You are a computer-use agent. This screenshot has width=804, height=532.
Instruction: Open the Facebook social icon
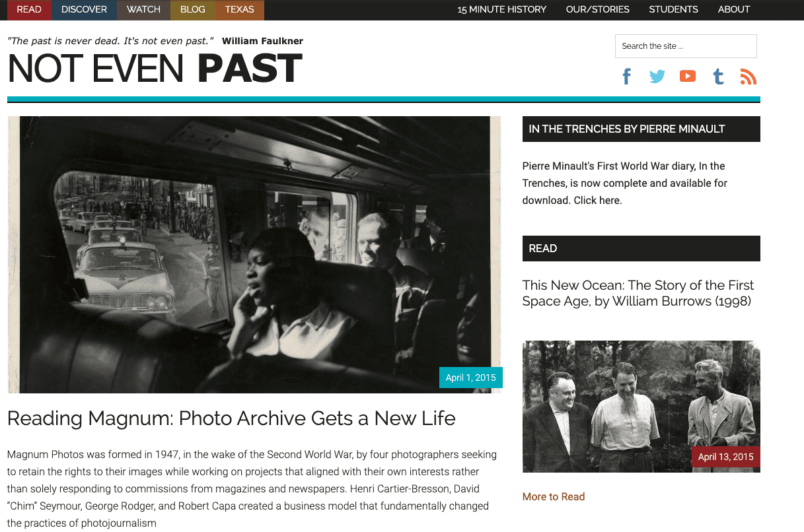627,77
